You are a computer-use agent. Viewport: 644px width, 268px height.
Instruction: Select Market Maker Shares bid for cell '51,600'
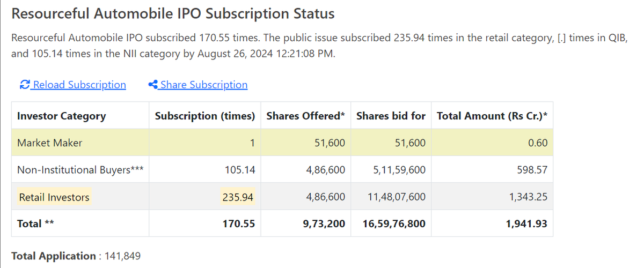[x=410, y=143]
